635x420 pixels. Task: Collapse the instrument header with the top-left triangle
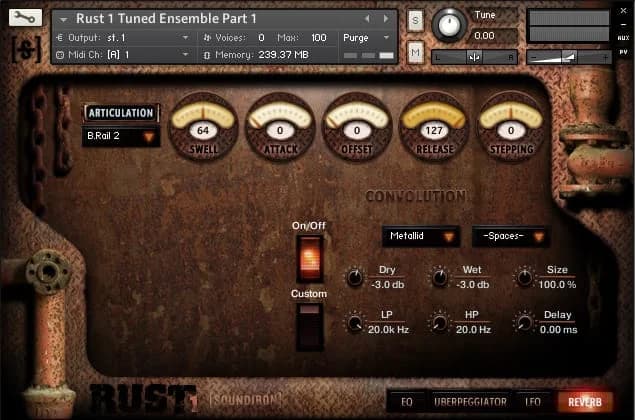[x=63, y=19]
